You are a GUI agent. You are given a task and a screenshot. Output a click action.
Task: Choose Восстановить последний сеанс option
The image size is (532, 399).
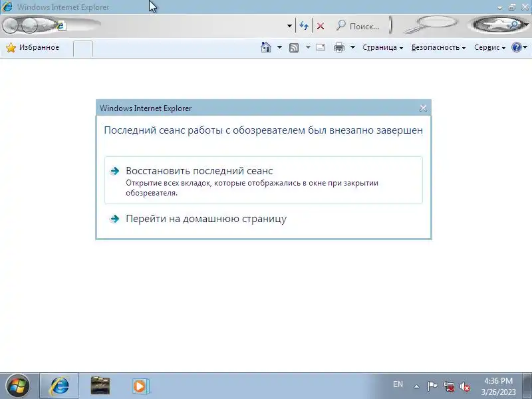point(263,180)
